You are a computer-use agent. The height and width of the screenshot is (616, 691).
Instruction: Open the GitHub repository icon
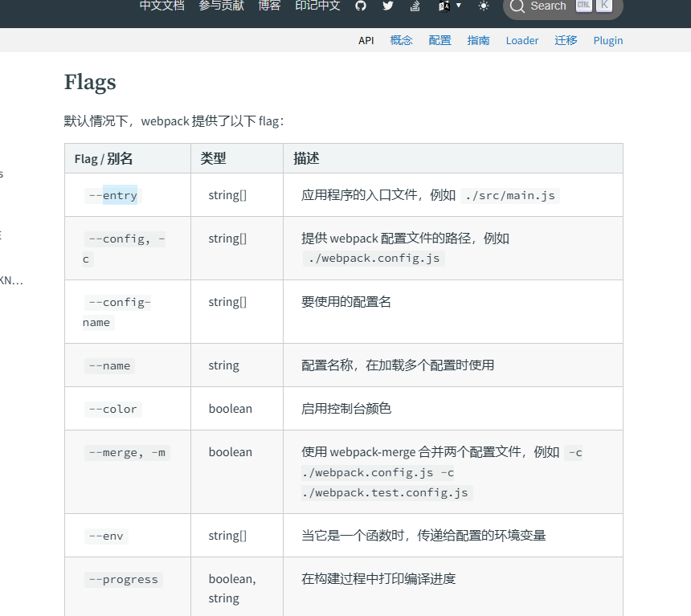(x=361, y=6)
